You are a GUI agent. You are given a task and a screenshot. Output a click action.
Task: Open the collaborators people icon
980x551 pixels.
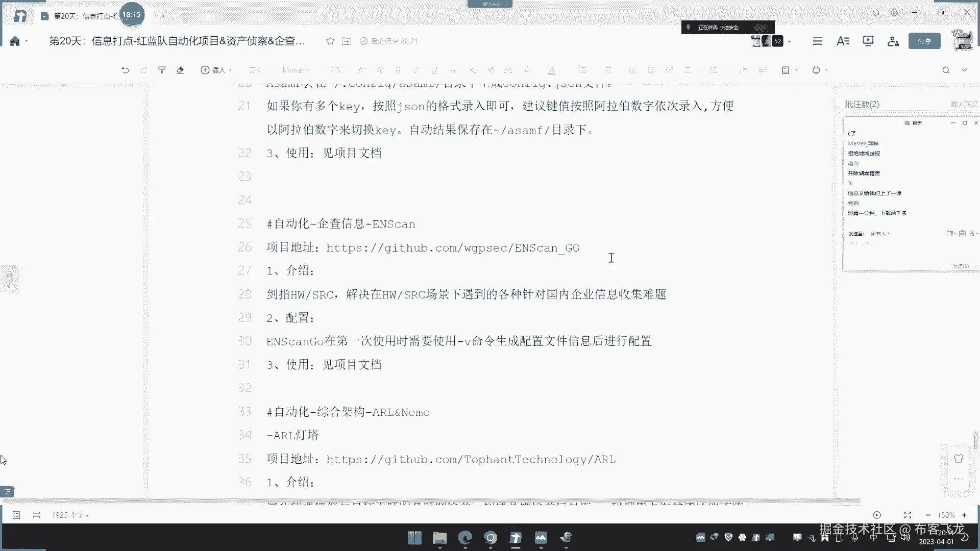(893, 41)
